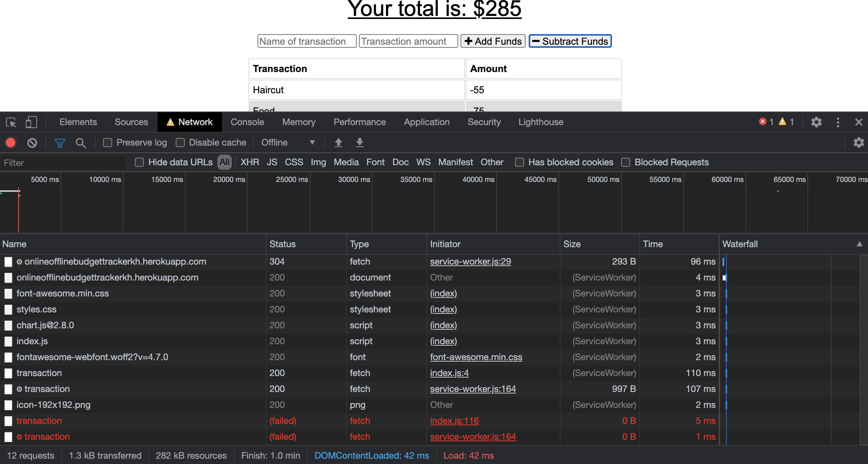Toggle the device emulation toolbar
Image resolution: width=868 pixels, height=464 pixels.
point(31,122)
